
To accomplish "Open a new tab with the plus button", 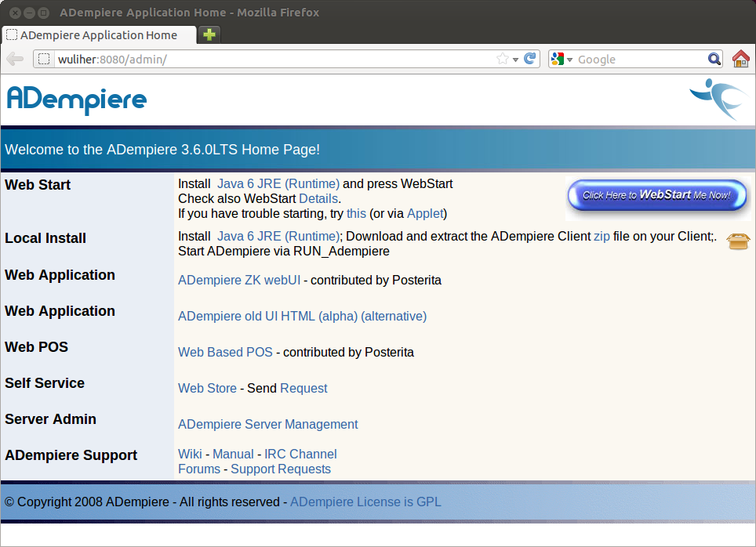I will pos(209,34).
